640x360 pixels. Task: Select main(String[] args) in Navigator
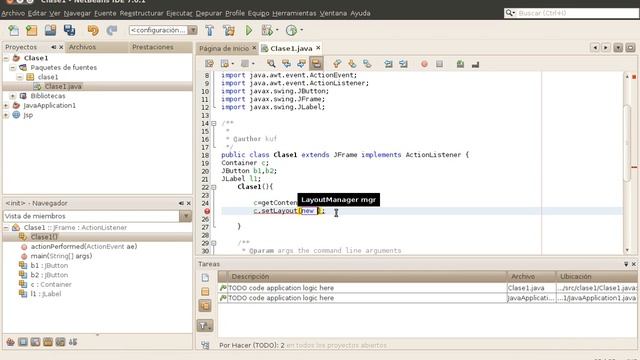coord(61,256)
